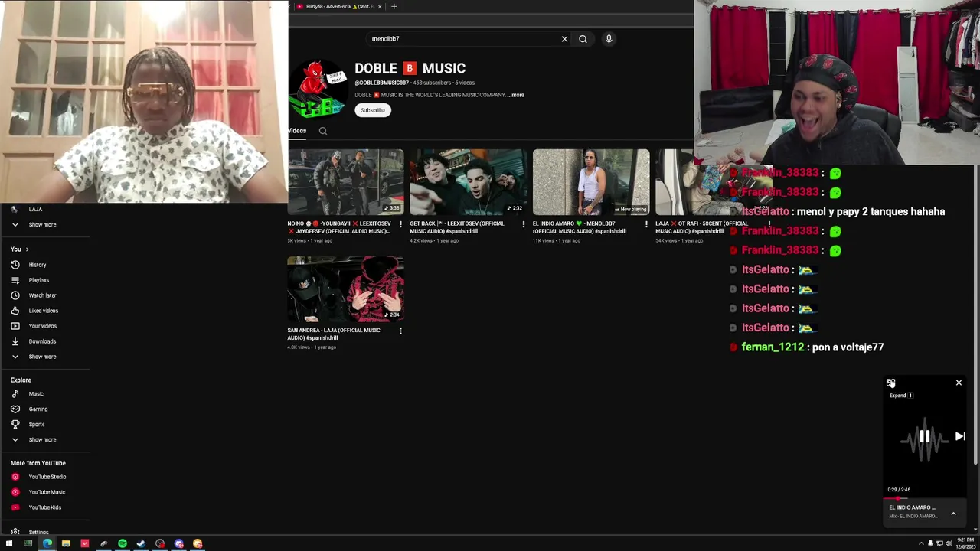
Task: Click the DOBLE B MUSIC channel avatar
Action: 318,90
